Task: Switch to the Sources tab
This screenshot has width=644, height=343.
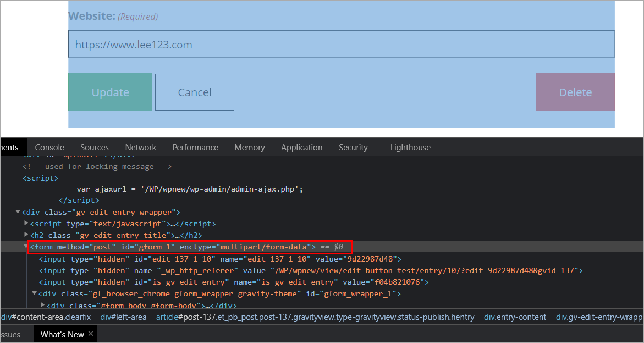Action: click(95, 148)
